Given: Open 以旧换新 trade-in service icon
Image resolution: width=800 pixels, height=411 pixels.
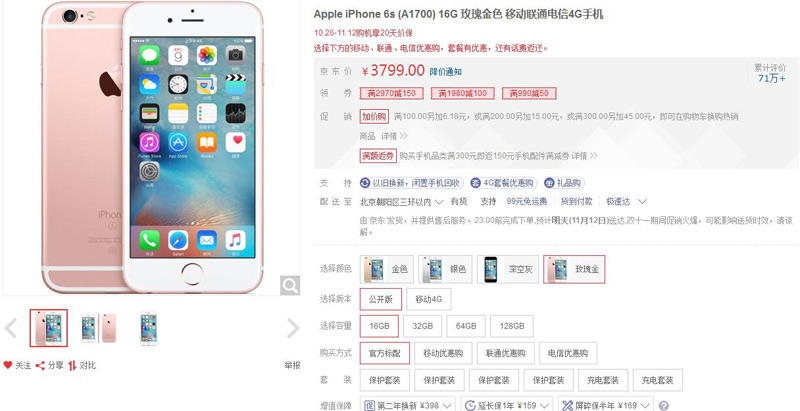Looking at the screenshot, I should pos(365,183).
